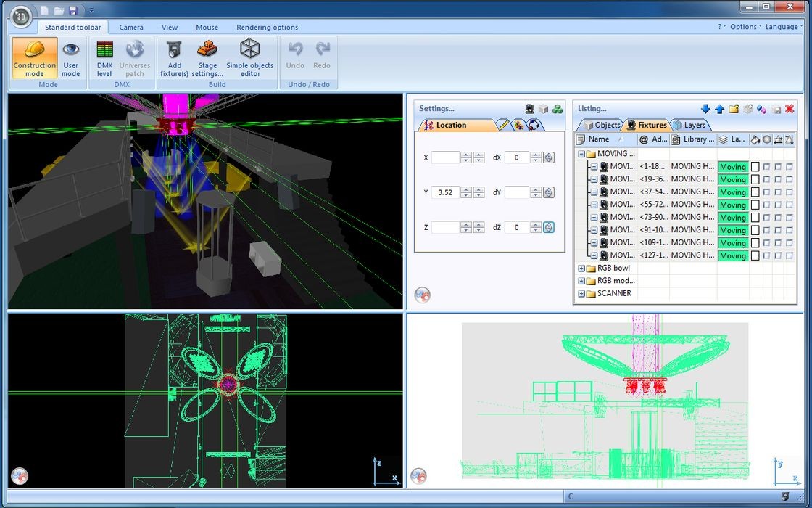Click the red X delete icon in Listing
The width and height of the screenshot is (812, 508).
790,109
